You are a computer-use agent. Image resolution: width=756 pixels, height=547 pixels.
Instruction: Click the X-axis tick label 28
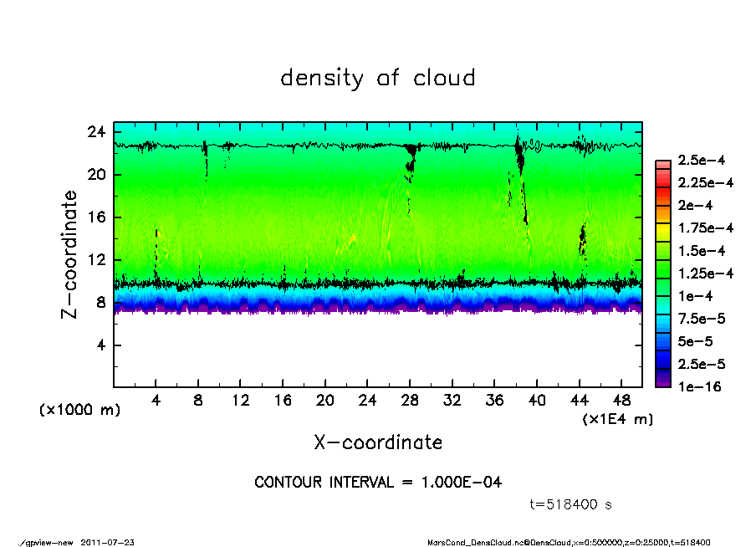pos(410,401)
